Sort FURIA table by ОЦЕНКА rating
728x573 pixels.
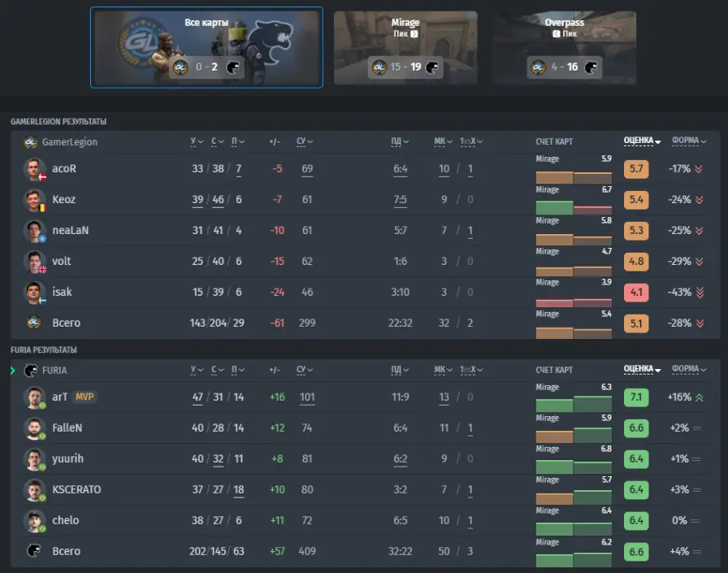(642, 369)
